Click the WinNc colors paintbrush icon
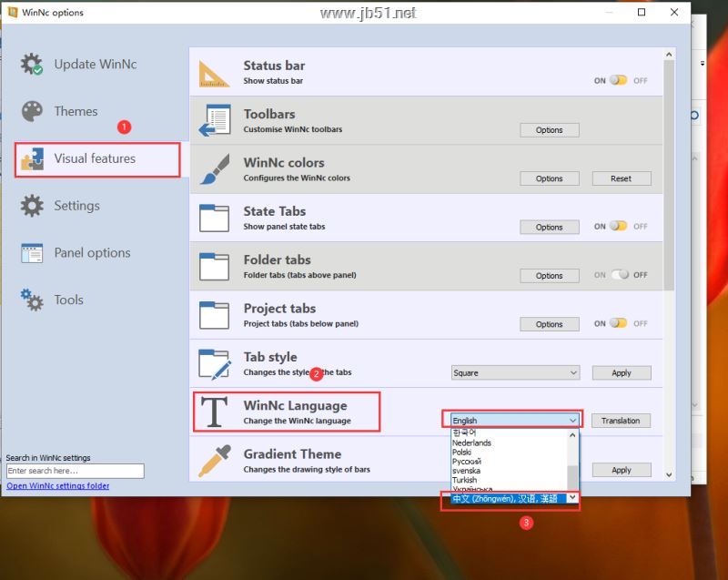This screenshot has height=580, width=728. (215, 169)
